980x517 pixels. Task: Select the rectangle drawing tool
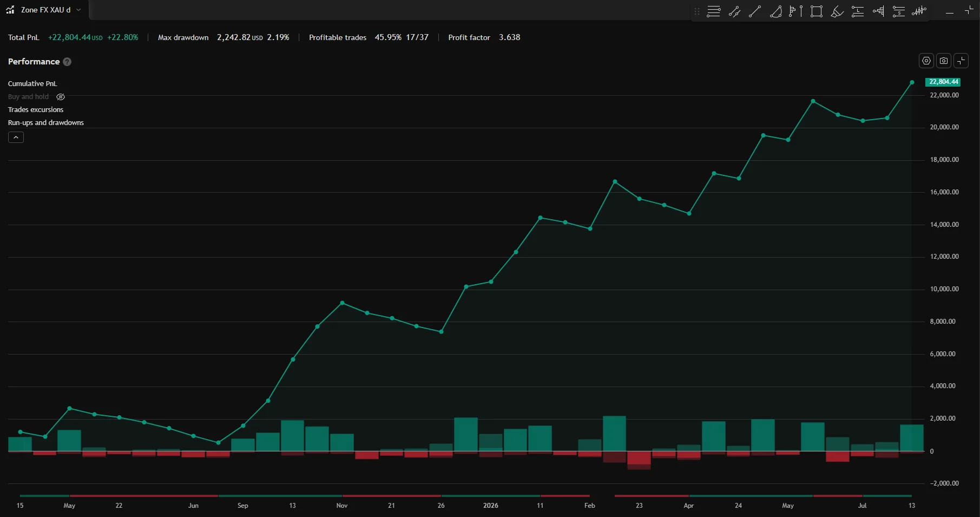[x=817, y=11]
